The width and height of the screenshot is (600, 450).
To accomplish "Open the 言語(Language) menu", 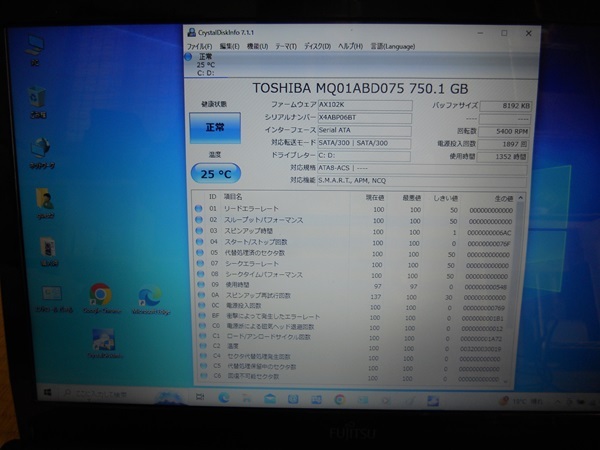I will point(393,46).
